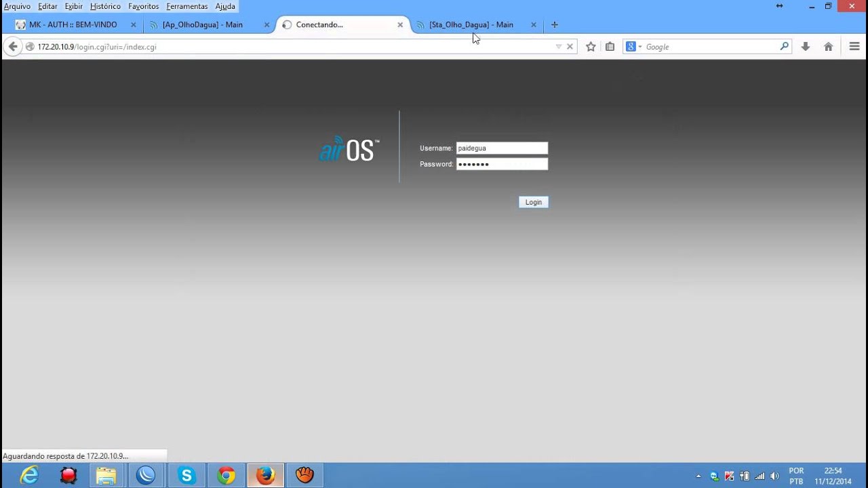Close the Conectando... tab
868x488 pixels.
pos(400,25)
